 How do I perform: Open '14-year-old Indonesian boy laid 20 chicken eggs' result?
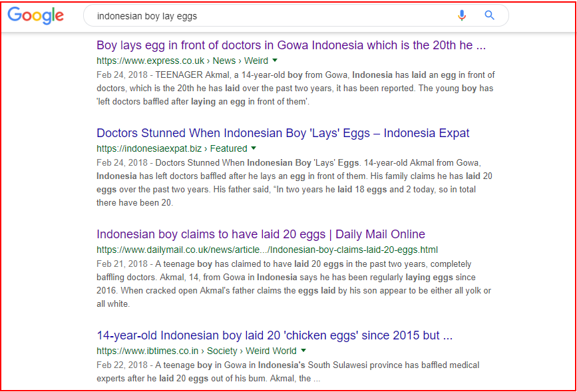click(274, 335)
